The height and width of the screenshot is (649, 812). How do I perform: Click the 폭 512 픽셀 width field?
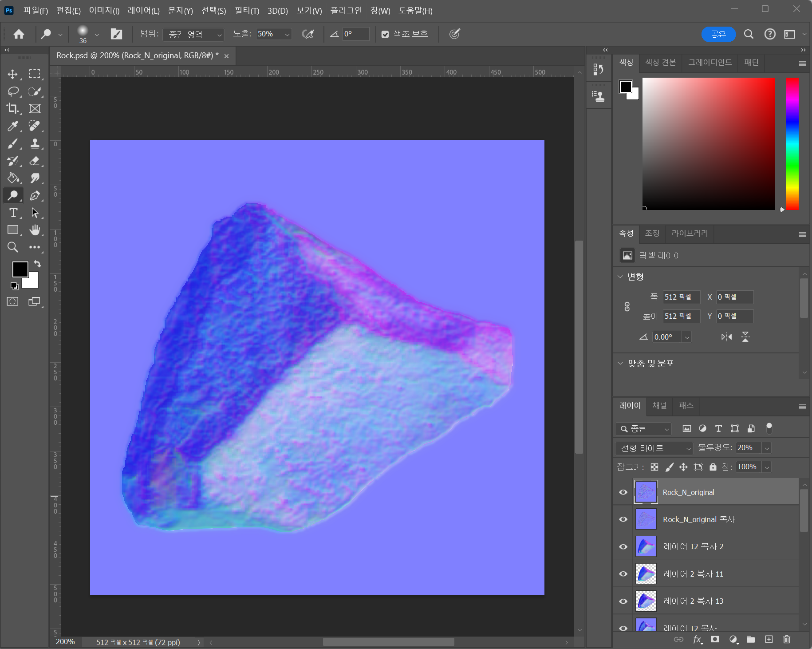tap(682, 297)
